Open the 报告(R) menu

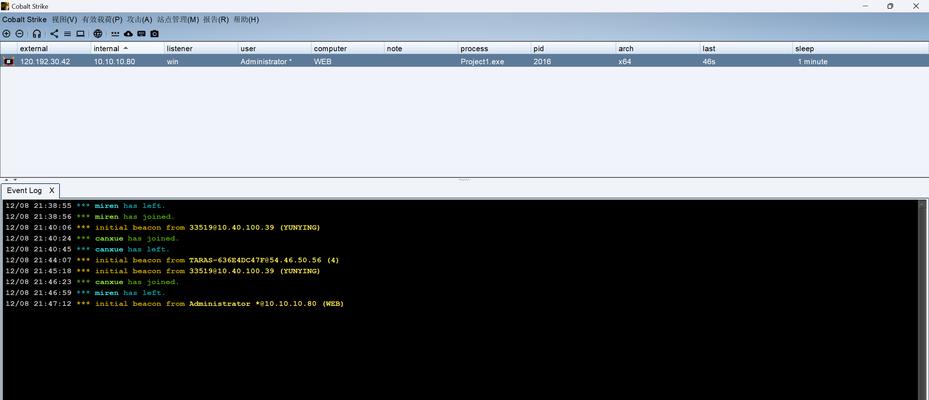(216, 19)
